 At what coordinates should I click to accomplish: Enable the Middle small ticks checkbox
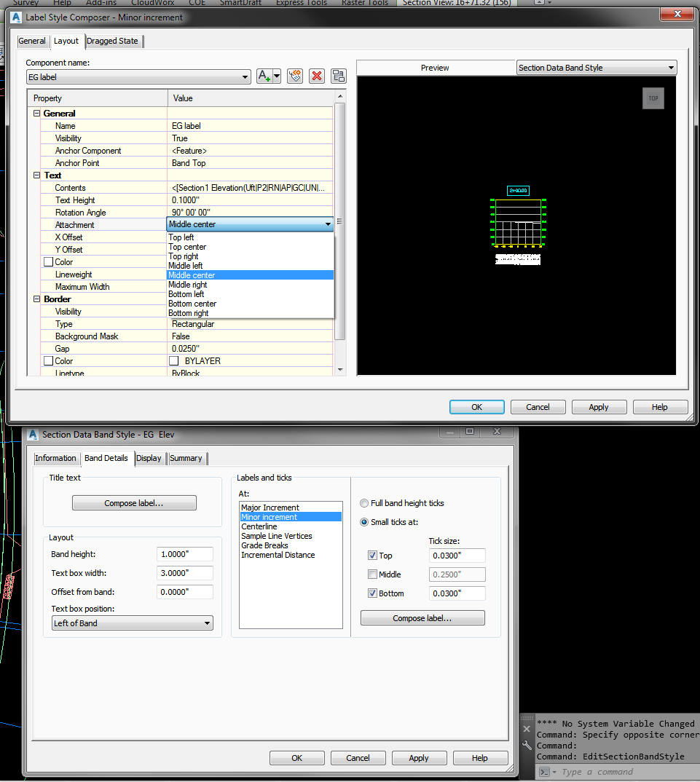(x=373, y=574)
